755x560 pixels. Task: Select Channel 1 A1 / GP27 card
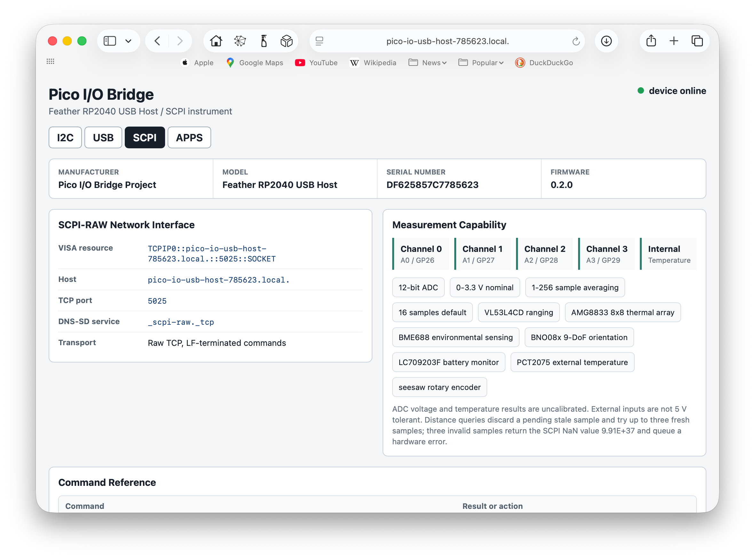[x=482, y=254]
